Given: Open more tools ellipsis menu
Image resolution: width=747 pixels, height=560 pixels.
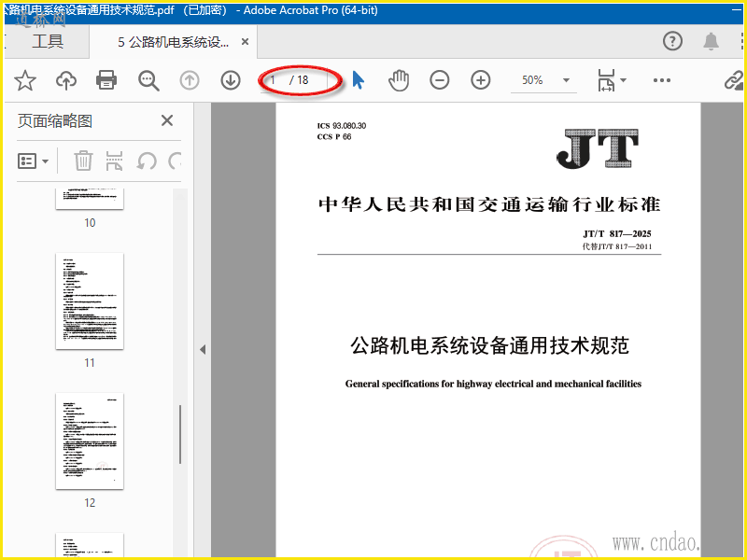Looking at the screenshot, I should [662, 80].
